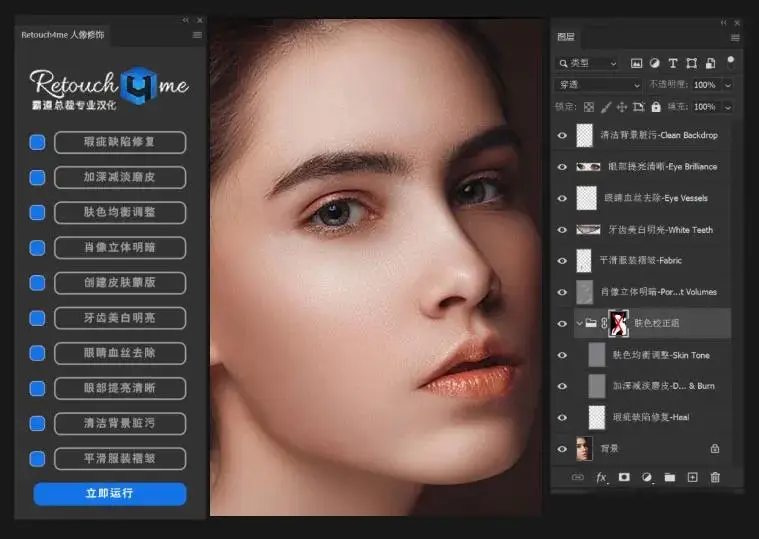Filter layers by type (T) text icon

672,63
